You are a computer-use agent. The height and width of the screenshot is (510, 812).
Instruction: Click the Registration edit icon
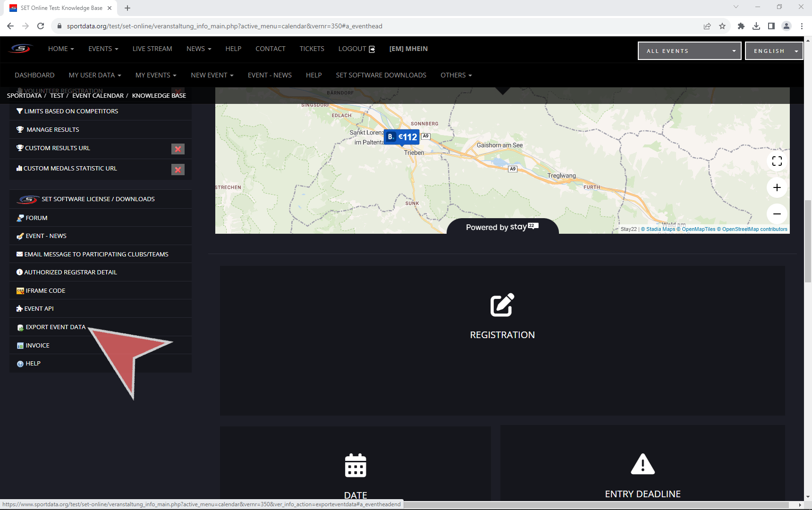502,305
